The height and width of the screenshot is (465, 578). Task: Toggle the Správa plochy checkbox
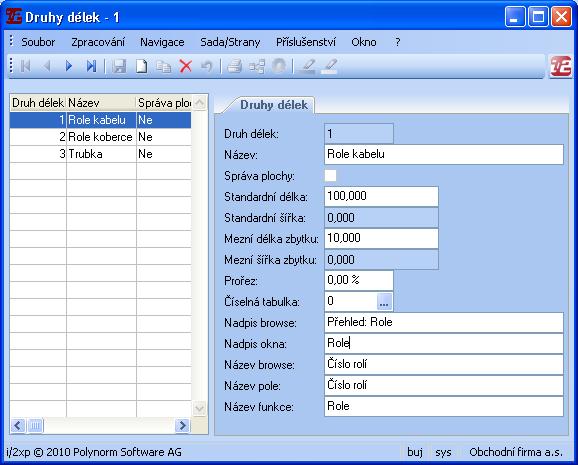331,176
